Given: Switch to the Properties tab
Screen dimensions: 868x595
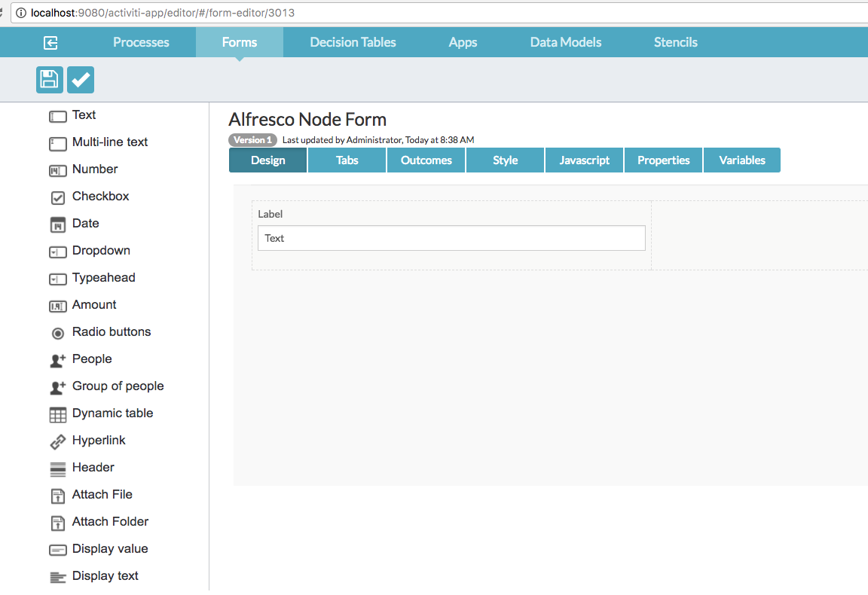Looking at the screenshot, I should pos(664,160).
